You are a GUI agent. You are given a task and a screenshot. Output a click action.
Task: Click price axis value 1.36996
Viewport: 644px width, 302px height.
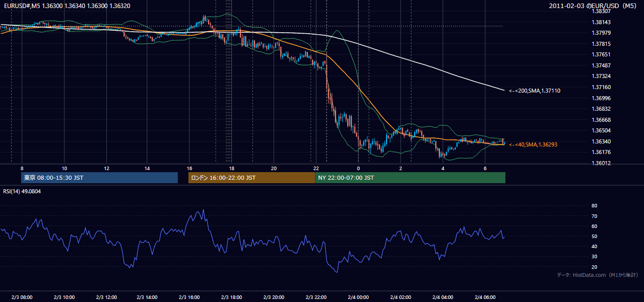pyautogui.click(x=601, y=98)
